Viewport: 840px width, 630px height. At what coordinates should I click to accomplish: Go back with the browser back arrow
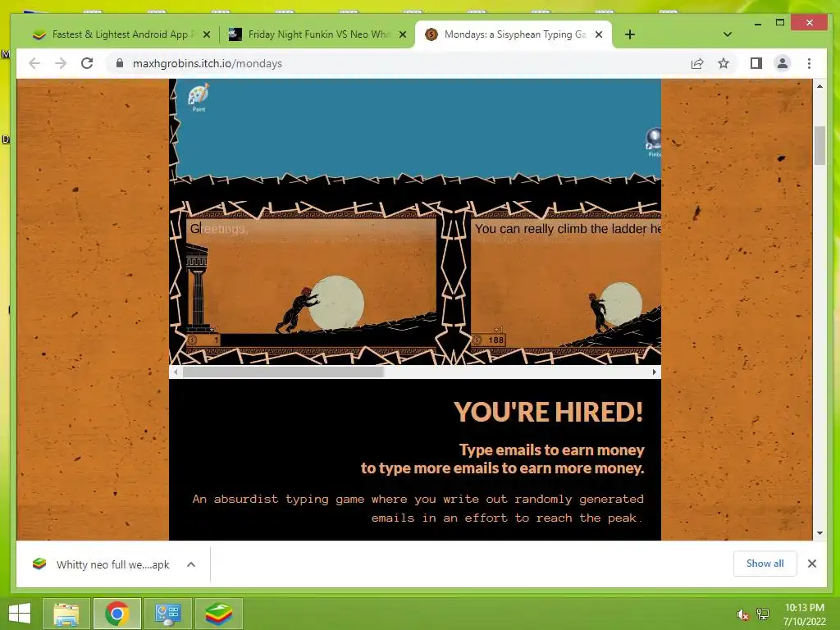pyautogui.click(x=34, y=63)
